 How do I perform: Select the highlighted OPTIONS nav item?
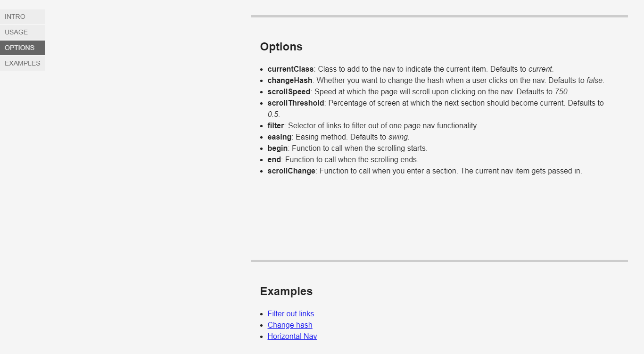(22, 48)
